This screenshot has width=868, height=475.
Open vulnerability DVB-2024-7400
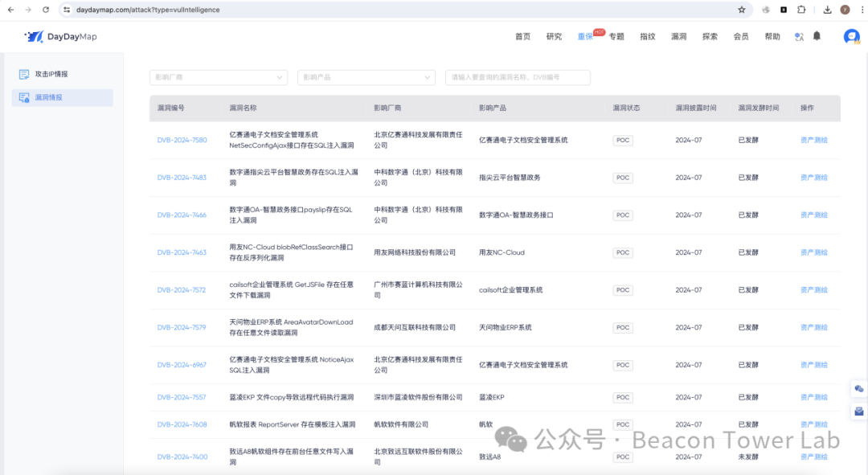pos(182,457)
